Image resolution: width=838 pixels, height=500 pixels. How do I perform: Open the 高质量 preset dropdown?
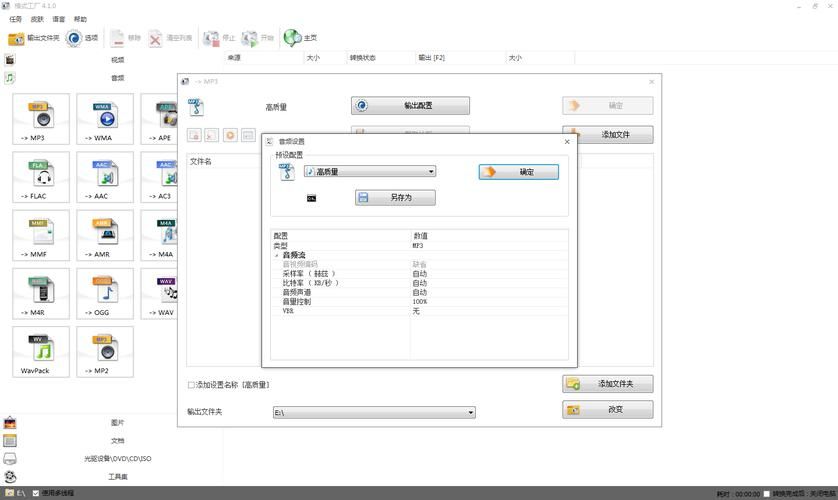click(x=370, y=172)
